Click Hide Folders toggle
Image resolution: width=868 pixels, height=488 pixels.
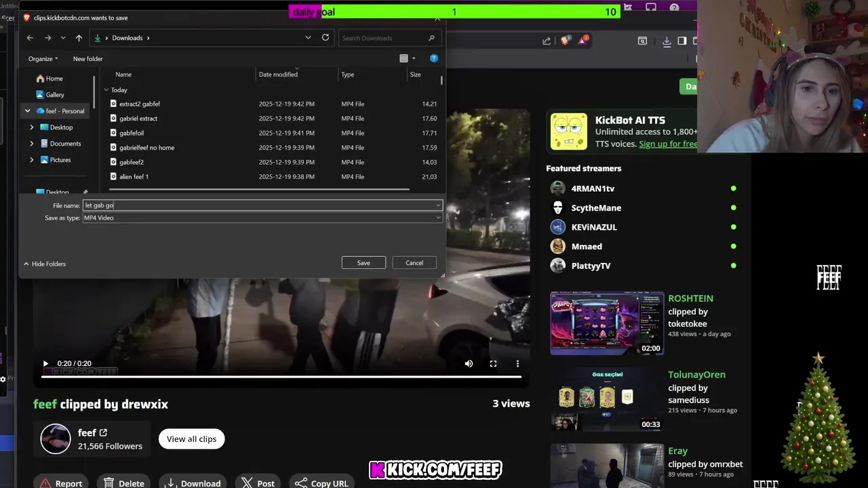[x=45, y=264]
